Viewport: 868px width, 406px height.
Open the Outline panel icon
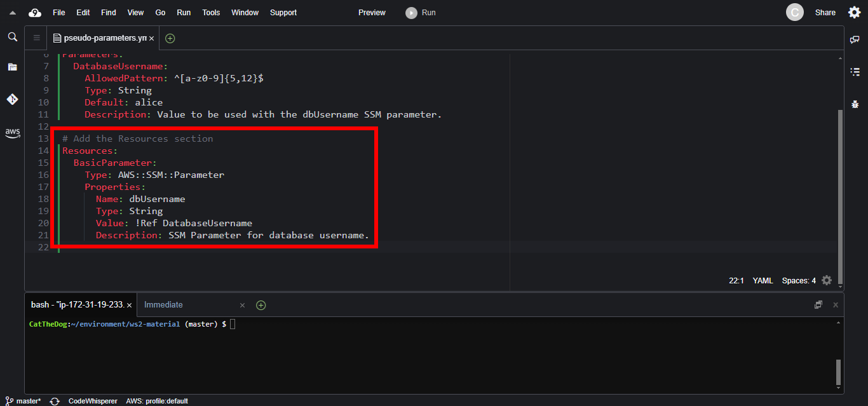tap(855, 72)
